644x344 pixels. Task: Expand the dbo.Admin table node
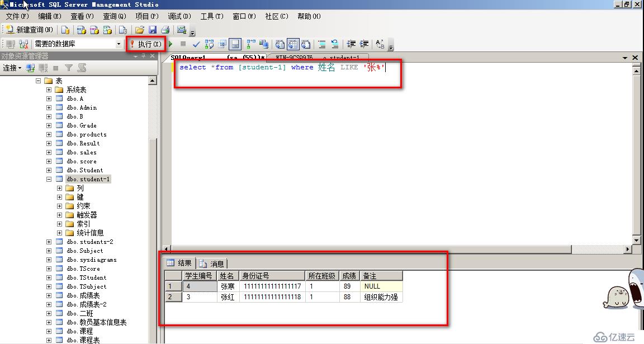click(49, 108)
